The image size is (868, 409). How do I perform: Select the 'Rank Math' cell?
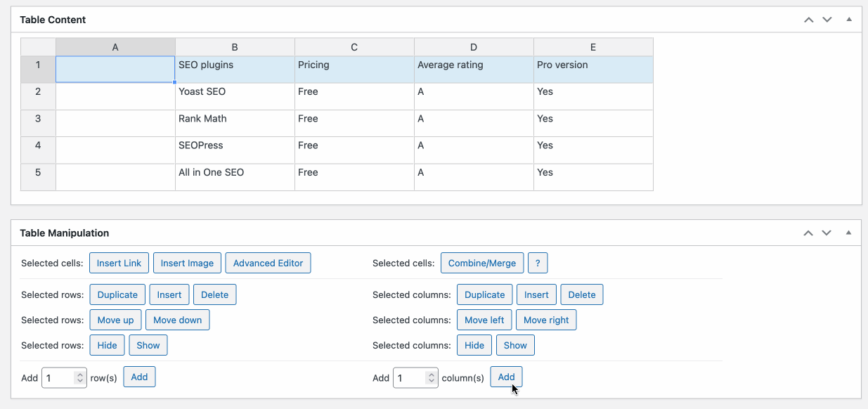click(235, 123)
